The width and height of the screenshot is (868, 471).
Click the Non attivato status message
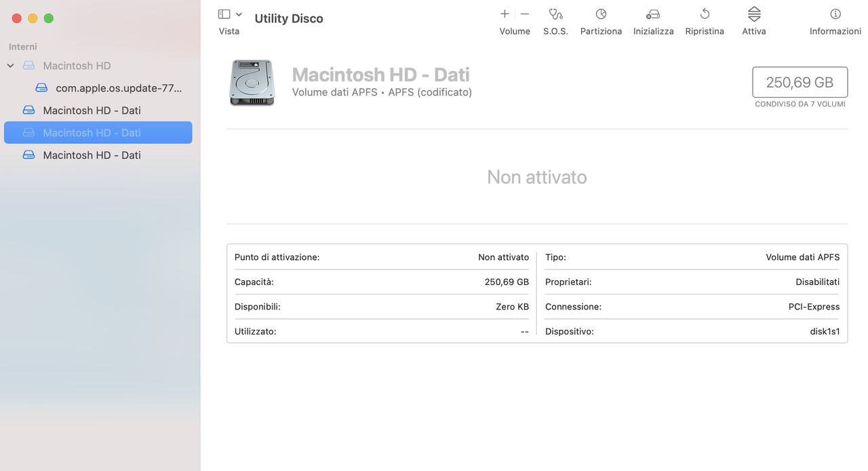pyautogui.click(x=537, y=177)
